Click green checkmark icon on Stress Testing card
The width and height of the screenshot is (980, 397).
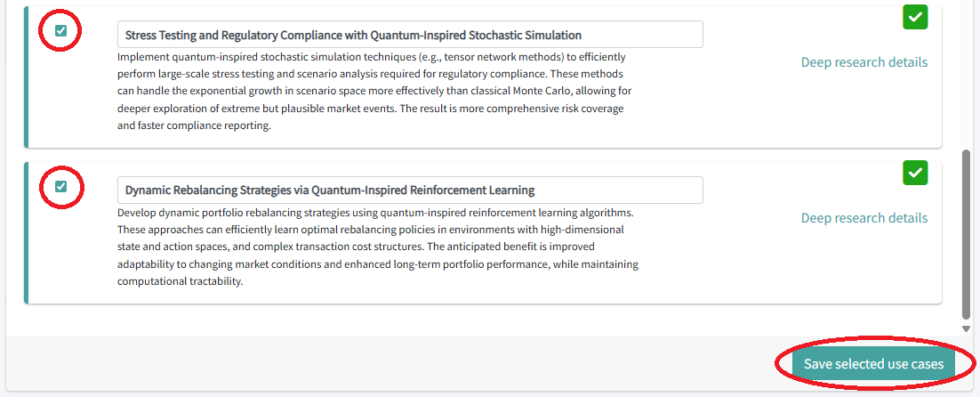(915, 17)
